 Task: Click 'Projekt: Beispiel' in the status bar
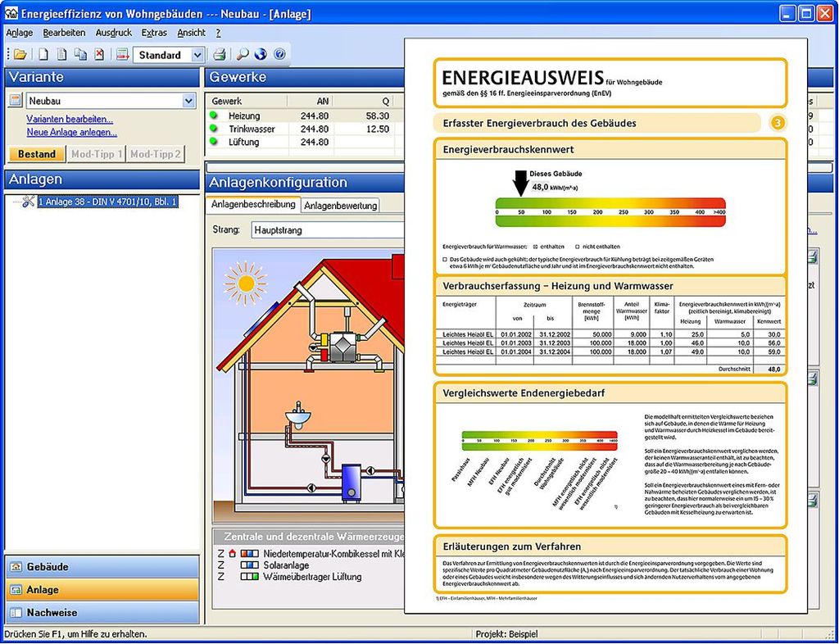point(506,634)
